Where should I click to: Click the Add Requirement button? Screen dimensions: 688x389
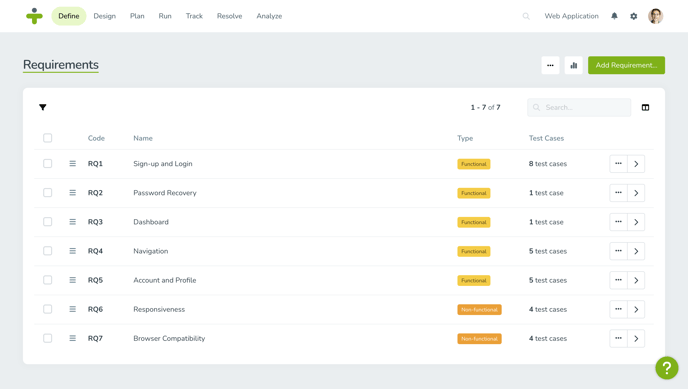click(626, 65)
